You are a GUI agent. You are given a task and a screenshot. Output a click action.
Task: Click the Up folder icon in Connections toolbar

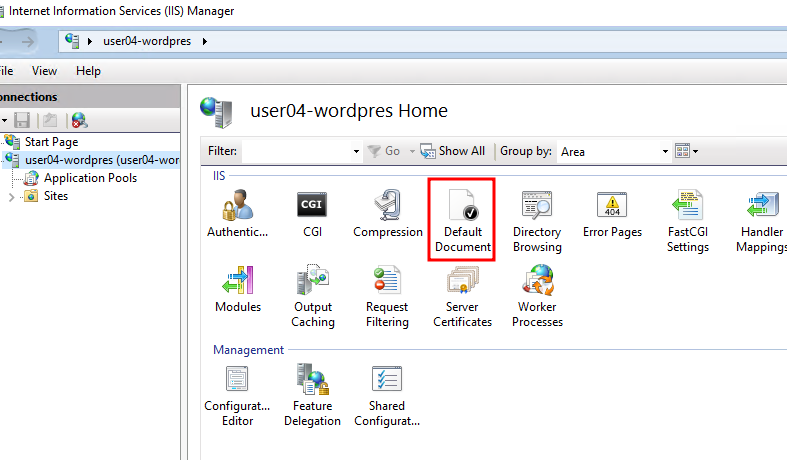(50, 120)
